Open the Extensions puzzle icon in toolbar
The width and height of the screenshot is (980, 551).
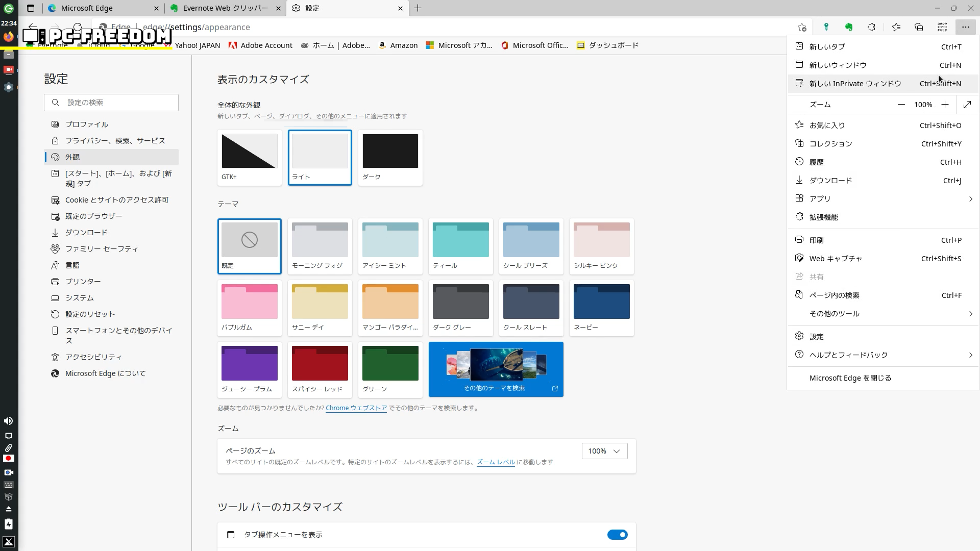point(872,27)
